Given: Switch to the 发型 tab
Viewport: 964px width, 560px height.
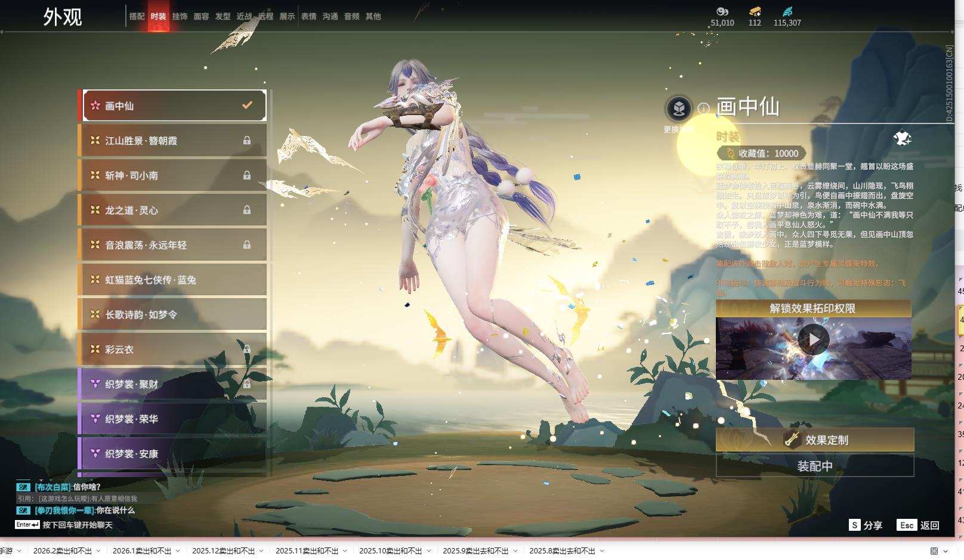Looking at the screenshot, I should coord(223,17).
